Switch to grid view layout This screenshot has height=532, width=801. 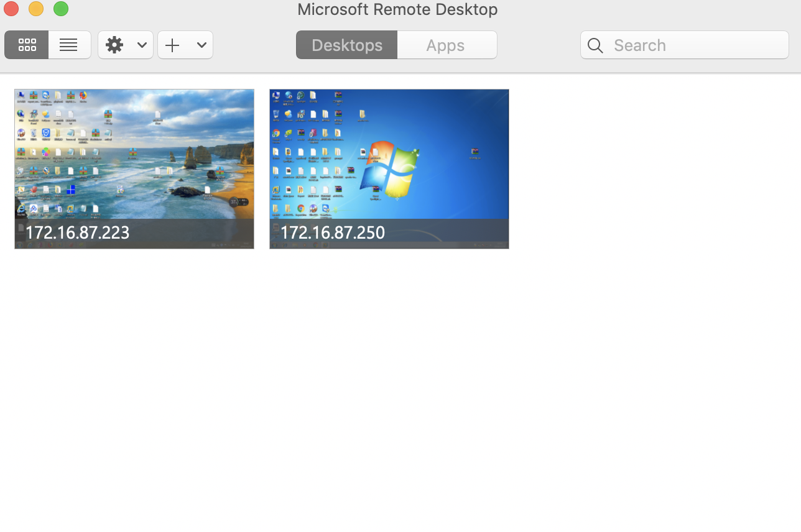[26, 45]
